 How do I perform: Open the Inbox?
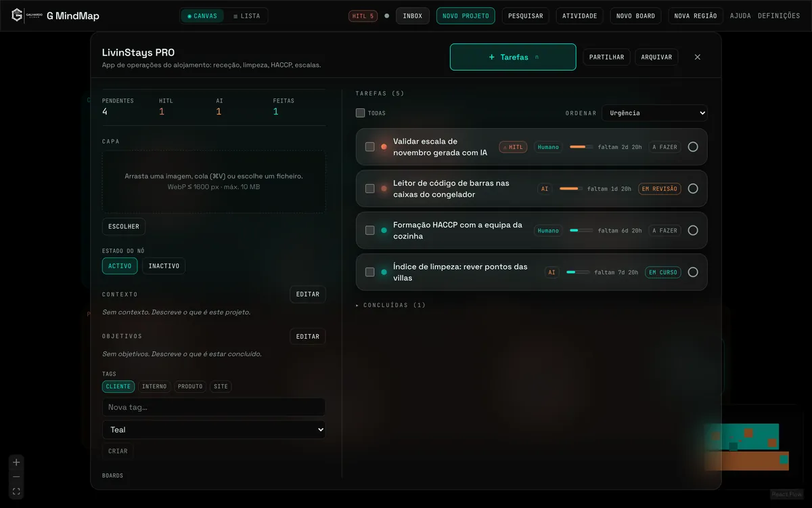(413, 16)
